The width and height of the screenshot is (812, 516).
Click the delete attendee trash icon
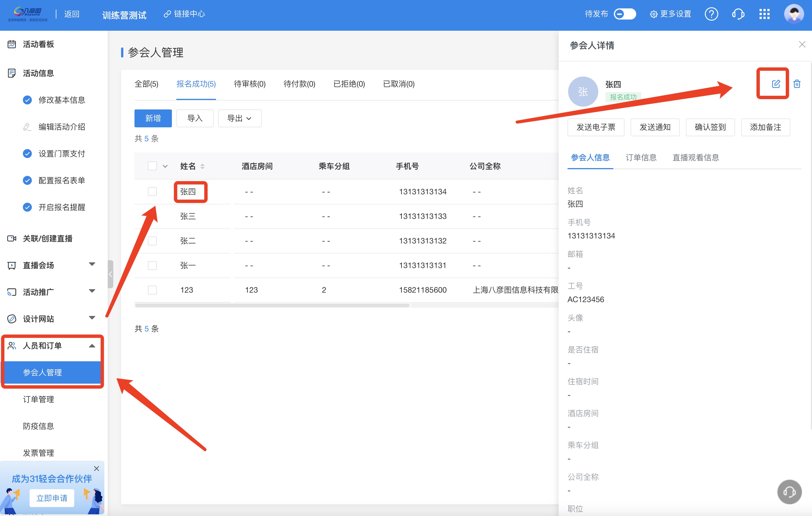pyautogui.click(x=797, y=84)
